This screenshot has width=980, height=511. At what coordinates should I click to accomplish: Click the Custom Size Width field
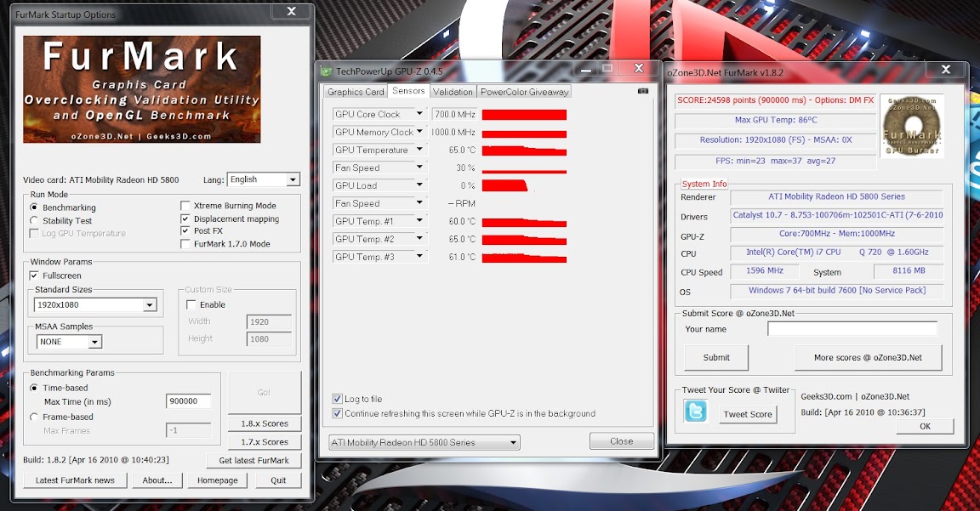269,321
